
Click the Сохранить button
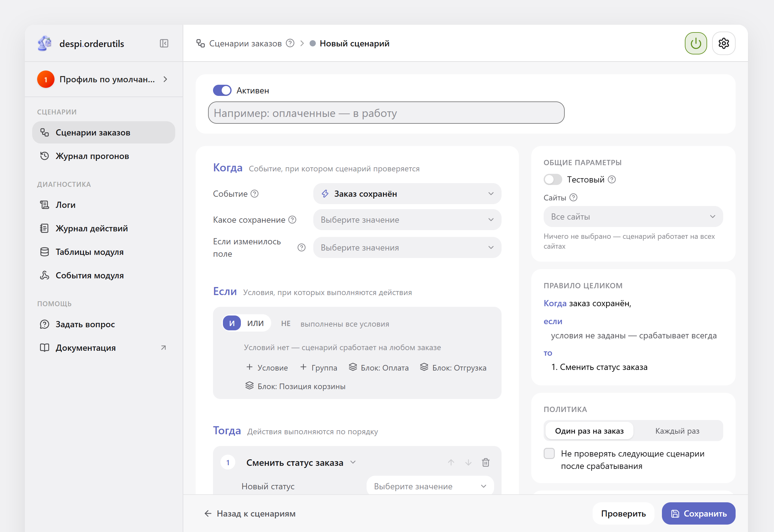coord(698,513)
